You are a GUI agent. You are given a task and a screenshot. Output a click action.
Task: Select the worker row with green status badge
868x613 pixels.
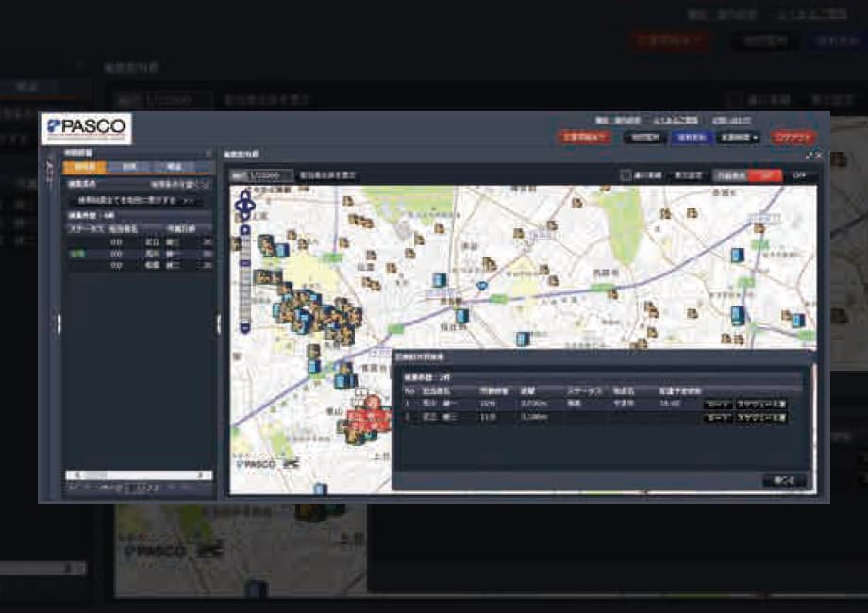click(140, 254)
